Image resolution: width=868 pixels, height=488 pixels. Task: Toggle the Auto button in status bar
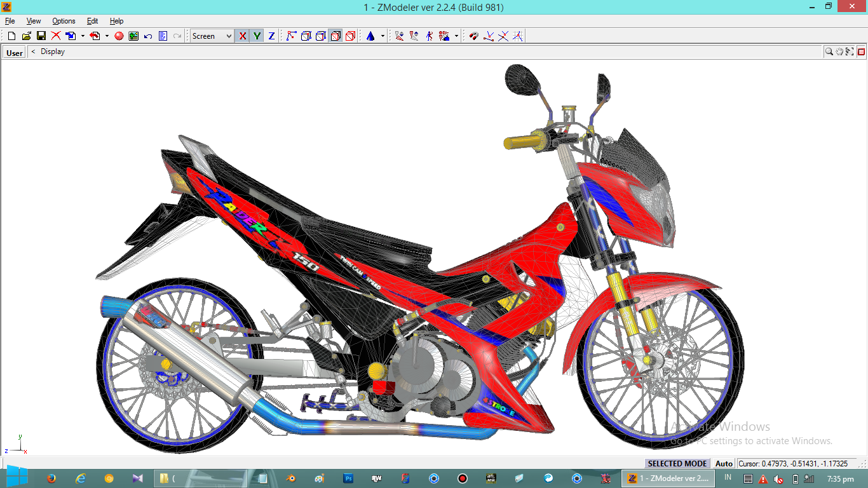724,464
